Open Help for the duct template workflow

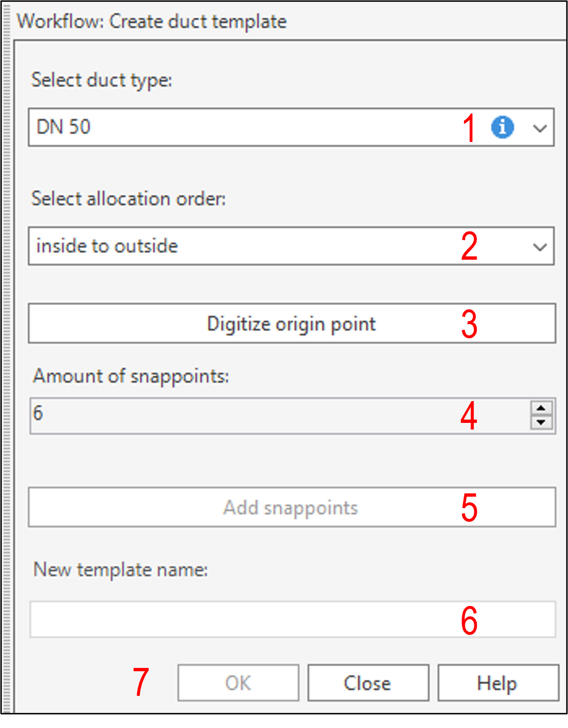[498, 683]
